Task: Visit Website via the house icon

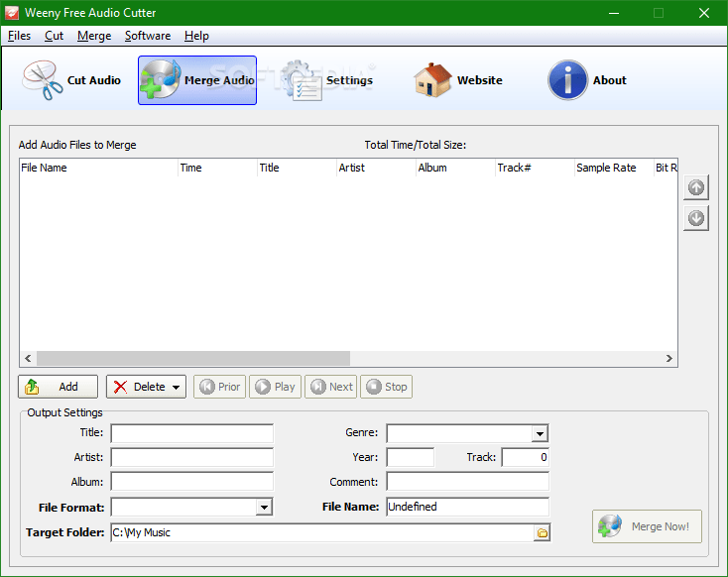Action: (x=458, y=80)
